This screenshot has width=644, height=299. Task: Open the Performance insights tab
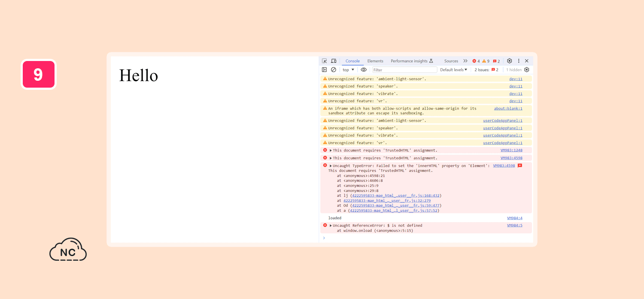tap(412, 61)
